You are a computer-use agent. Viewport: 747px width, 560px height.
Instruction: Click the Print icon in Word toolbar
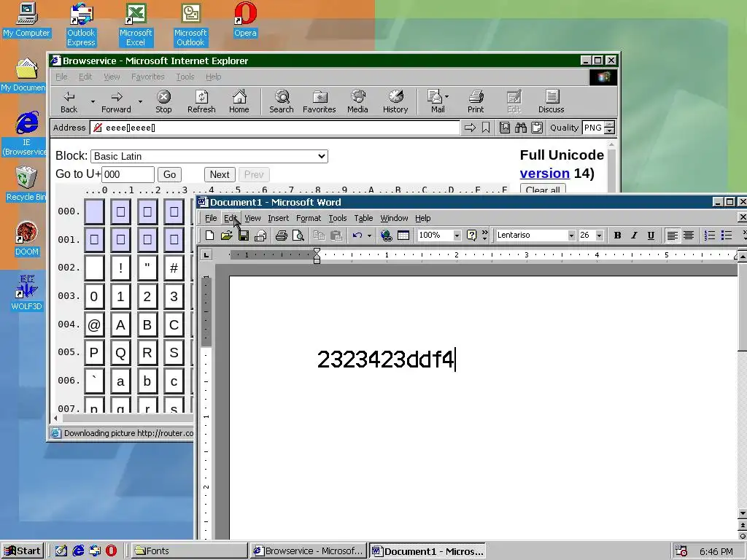coord(281,236)
